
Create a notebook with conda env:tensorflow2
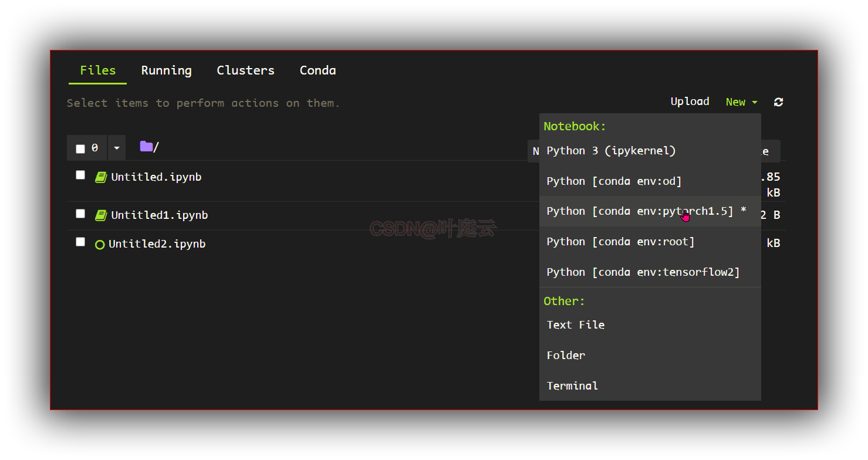click(x=642, y=272)
